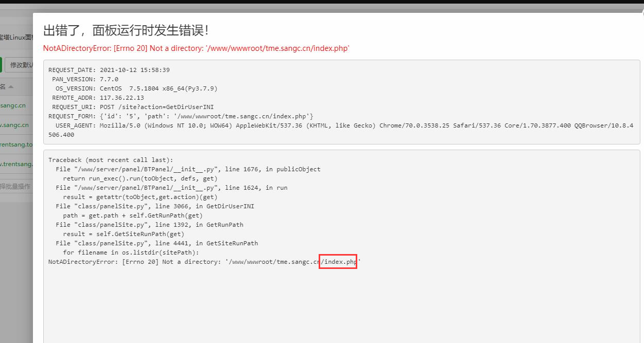644x343 pixels.
Task: Click the red NotADirectoryError message under the title
Action: point(197,48)
